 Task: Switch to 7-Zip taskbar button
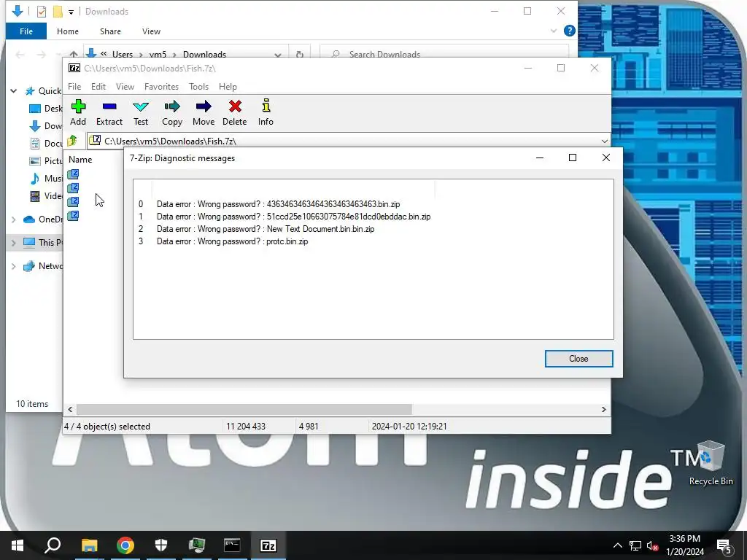pos(268,545)
